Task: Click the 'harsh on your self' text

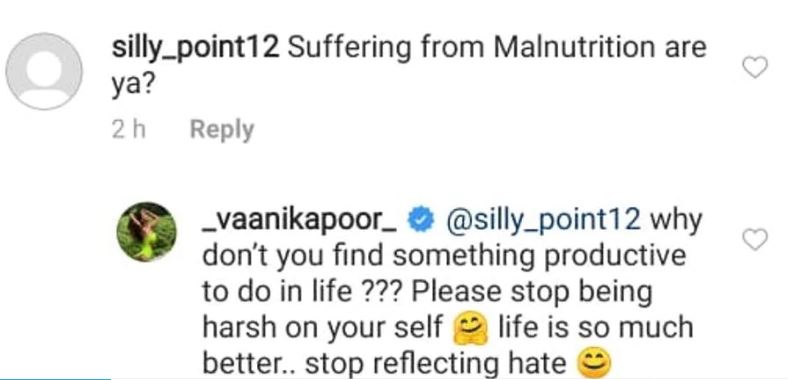Action: pos(323,330)
